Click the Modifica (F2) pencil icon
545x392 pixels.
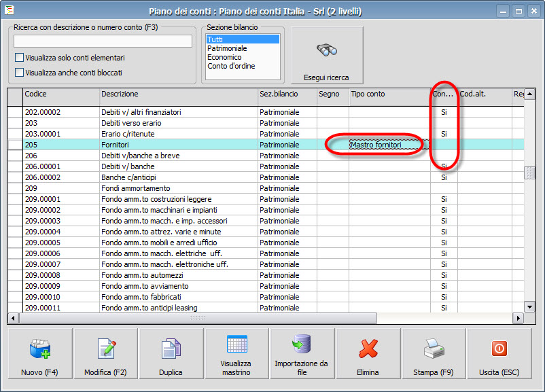point(107,349)
